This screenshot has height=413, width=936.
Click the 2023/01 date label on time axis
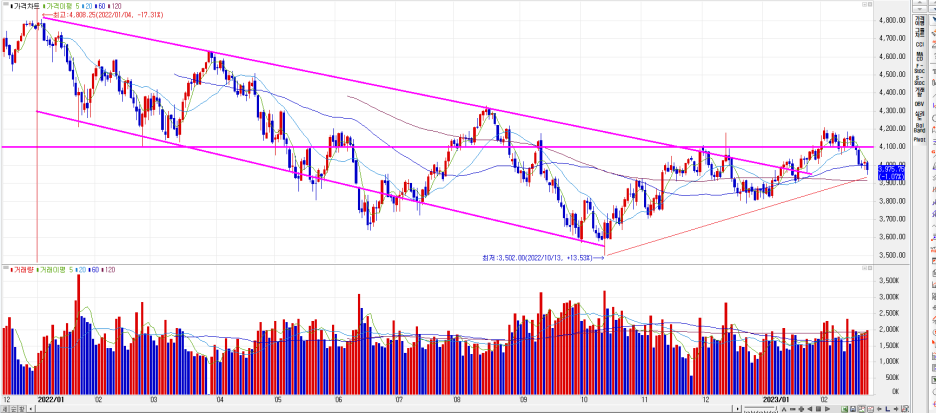[775, 399]
